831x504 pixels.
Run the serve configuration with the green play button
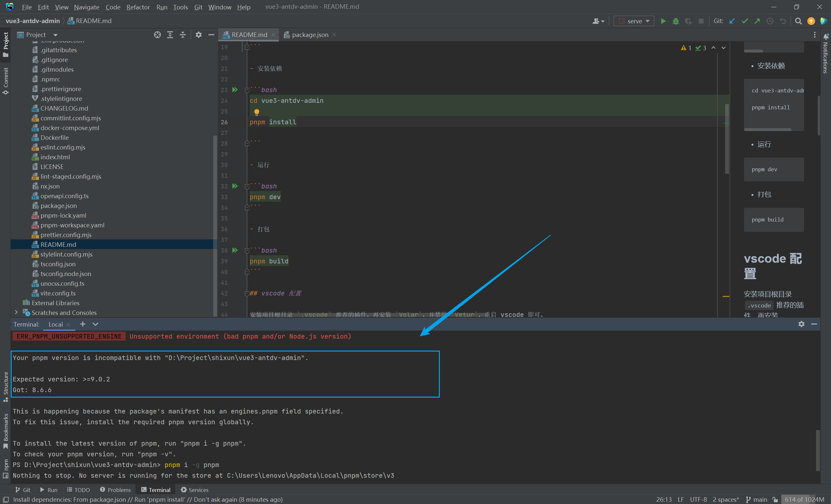click(x=663, y=21)
